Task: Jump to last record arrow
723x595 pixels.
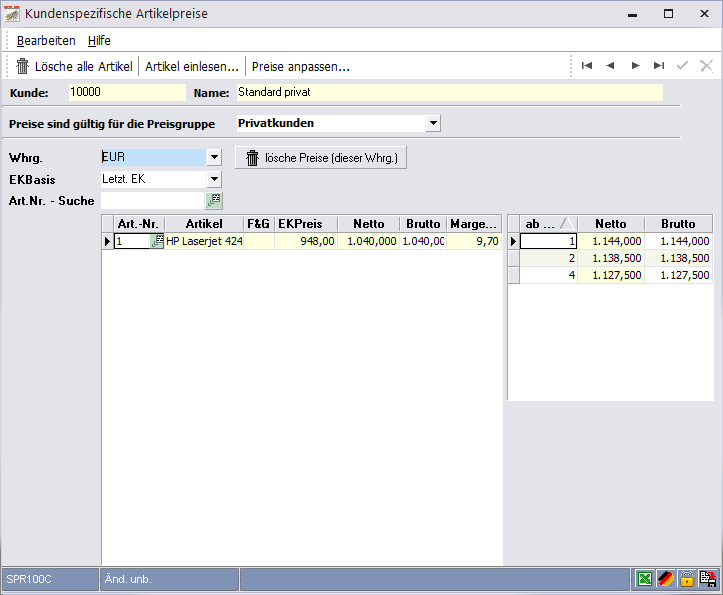Action: (659, 65)
